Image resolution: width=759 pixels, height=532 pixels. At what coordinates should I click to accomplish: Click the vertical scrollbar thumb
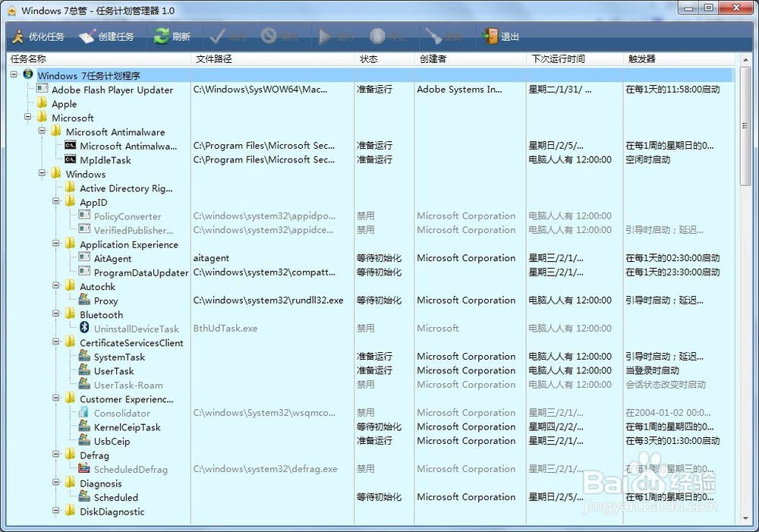(x=745, y=126)
